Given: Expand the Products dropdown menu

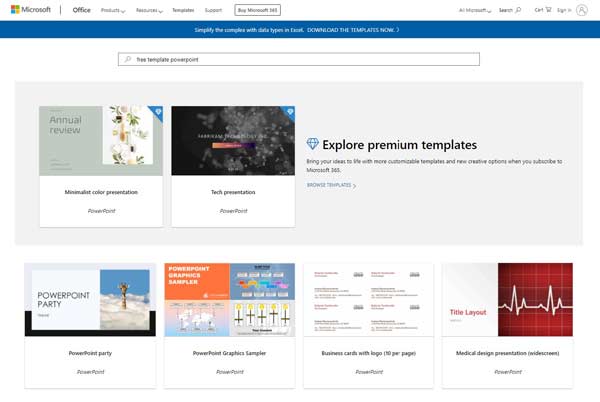Looking at the screenshot, I should coord(113,10).
